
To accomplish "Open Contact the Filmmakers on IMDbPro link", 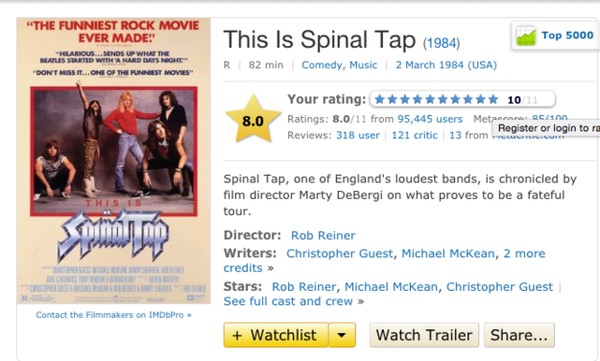I will (114, 315).
